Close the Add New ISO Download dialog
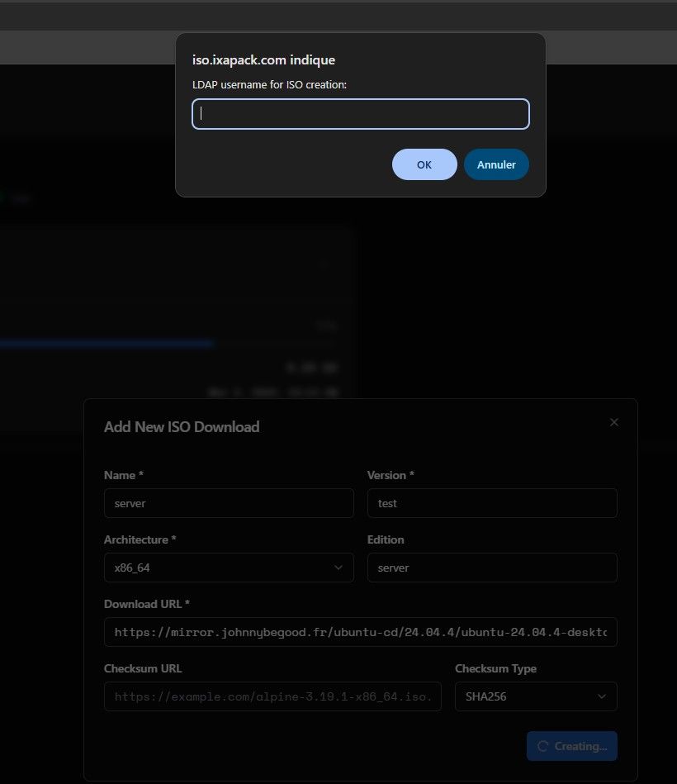The width and height of the screenshot is (677, 784). [x=613, y=422]
